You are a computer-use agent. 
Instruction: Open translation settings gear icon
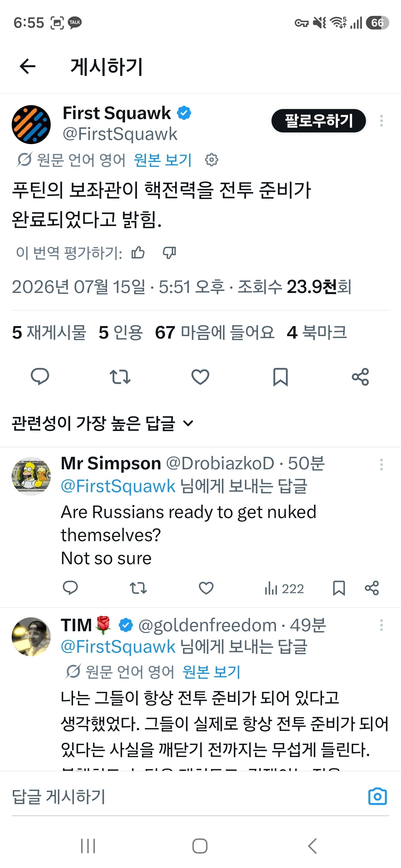(211, 160)
